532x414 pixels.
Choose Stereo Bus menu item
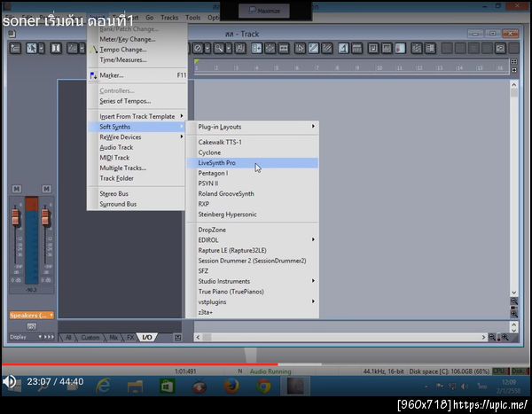pyautogui.click(x=137, y=194)
